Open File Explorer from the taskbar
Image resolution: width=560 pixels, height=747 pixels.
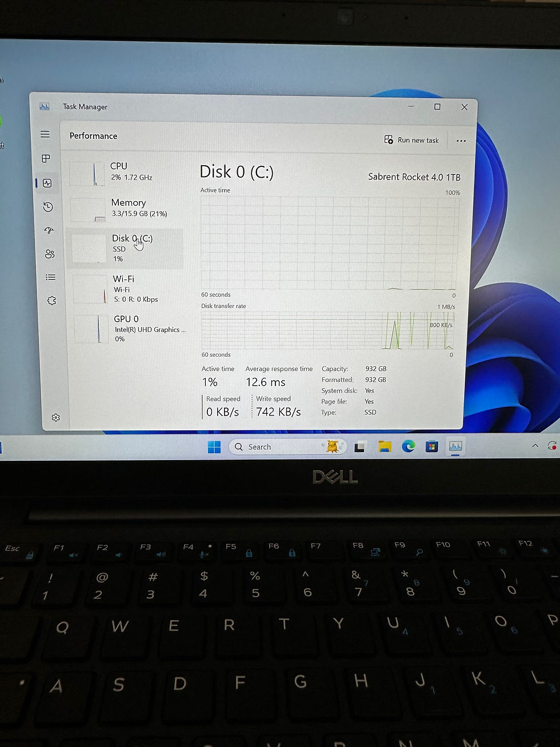click(x=385, y=447)
